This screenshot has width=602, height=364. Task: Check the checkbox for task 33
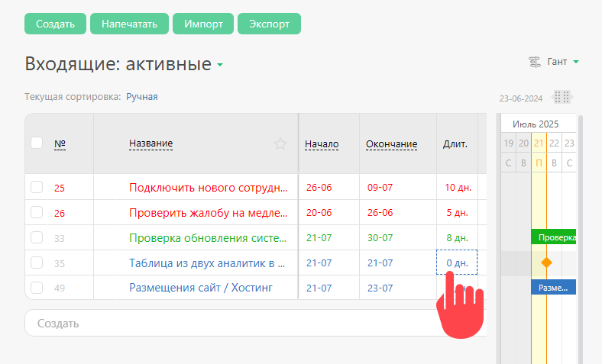click(x=37, y=237)
